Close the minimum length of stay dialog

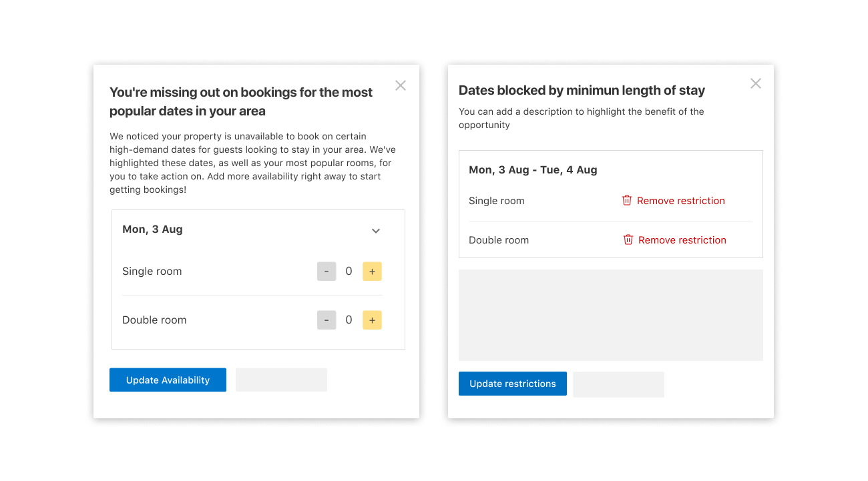point(756,83)
